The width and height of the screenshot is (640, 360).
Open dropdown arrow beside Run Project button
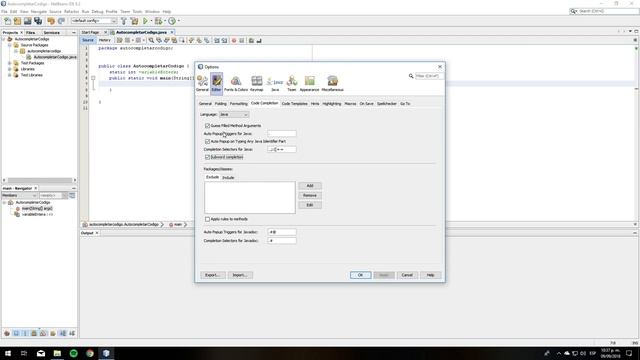tap(151, 21)
